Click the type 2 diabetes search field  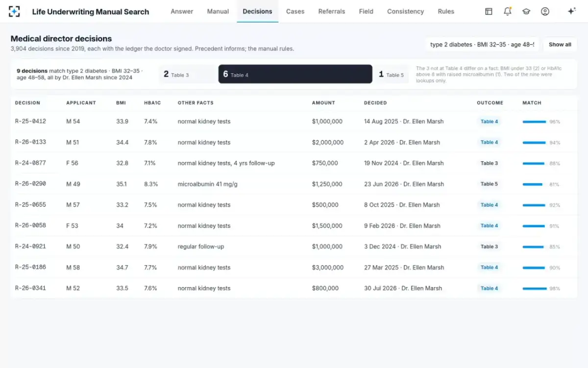(482, 45)
